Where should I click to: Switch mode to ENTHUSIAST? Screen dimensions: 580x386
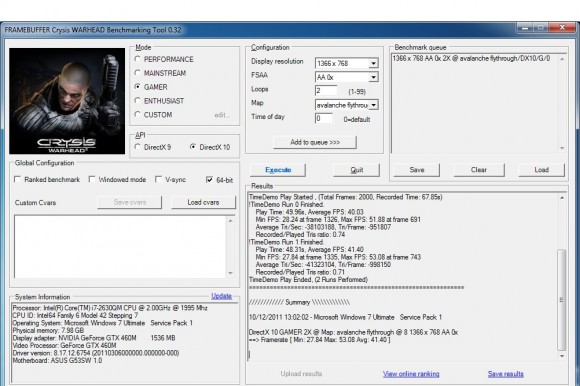tap(138, 101)
